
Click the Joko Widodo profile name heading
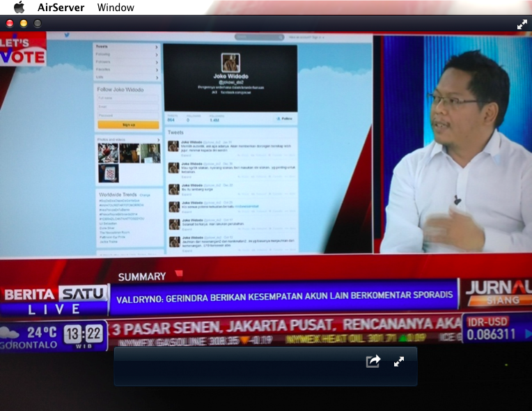(230, 77)
